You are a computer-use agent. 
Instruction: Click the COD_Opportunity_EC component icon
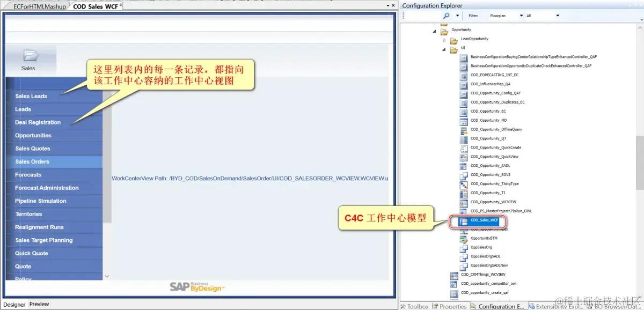[464, 112]
